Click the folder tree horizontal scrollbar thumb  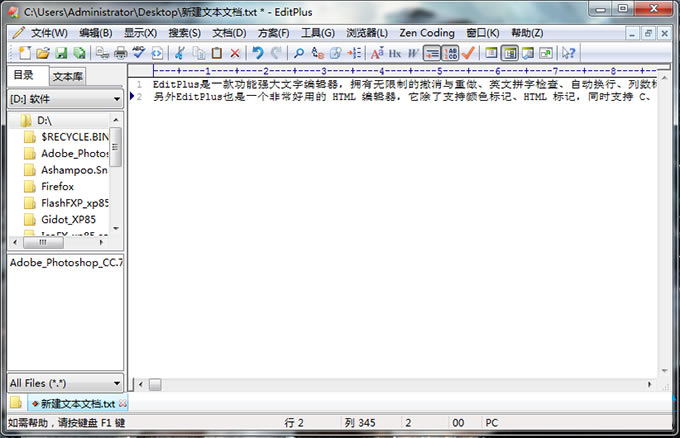point(43,242)
